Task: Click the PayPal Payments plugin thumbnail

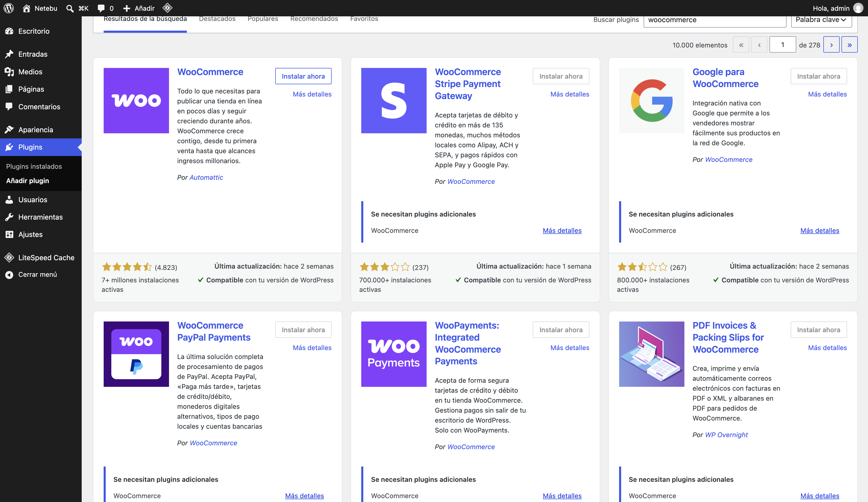Action: click(136, 354)
